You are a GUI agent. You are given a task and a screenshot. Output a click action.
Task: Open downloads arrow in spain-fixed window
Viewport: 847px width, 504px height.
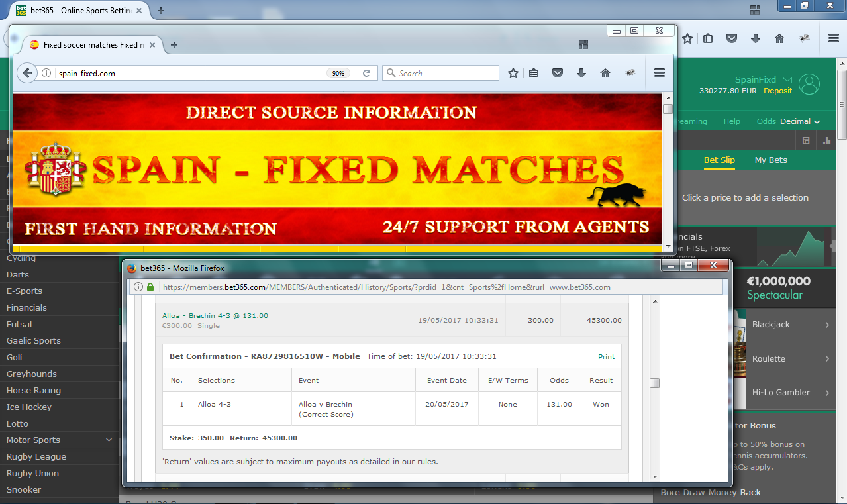[x=581, y=73]
